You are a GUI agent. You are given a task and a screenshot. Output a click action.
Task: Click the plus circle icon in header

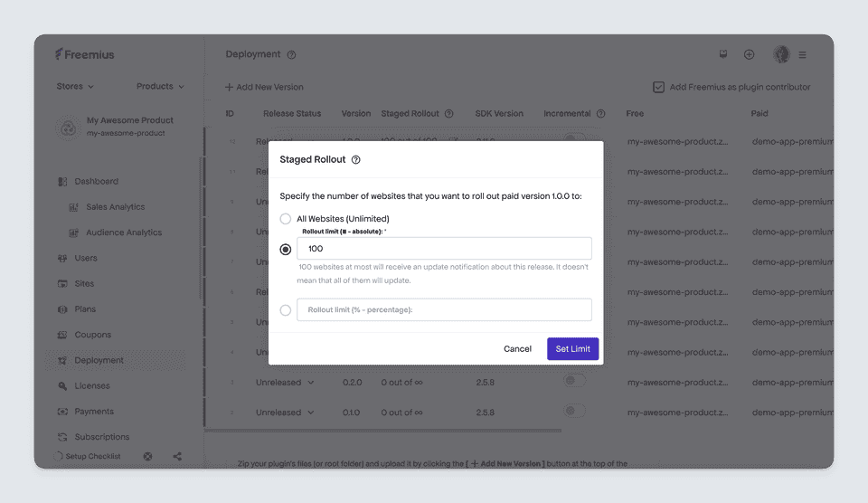tap(749, 54)
